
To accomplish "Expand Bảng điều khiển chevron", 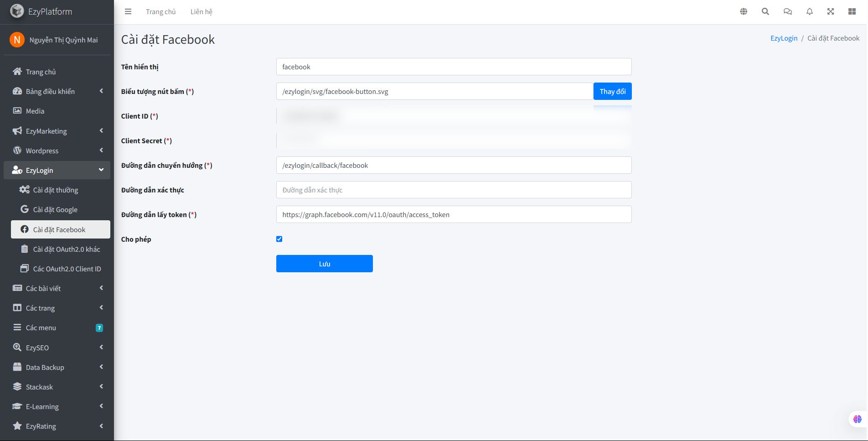I will (101, 91).
